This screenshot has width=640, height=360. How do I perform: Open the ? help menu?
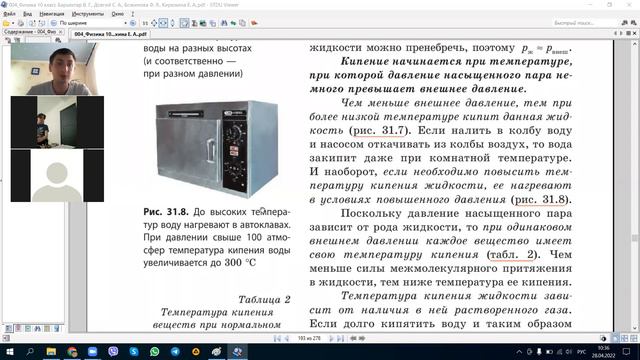pyautogui.click(x=133, y=14)
